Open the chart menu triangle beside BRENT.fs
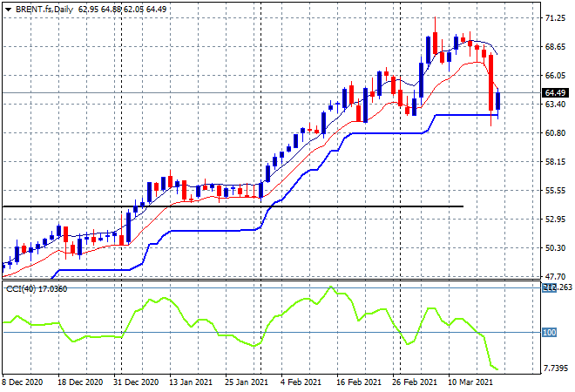 [x=8, y=10]
